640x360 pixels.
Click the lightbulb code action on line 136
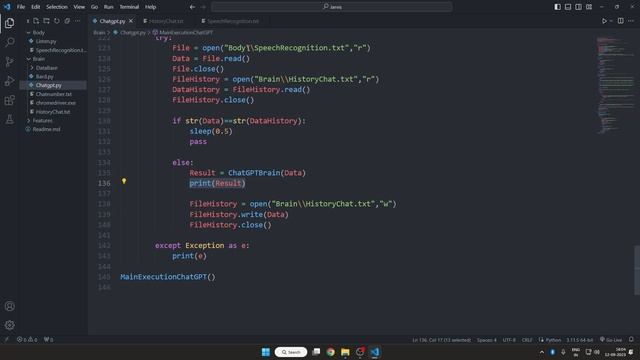[x=124, y=181]
